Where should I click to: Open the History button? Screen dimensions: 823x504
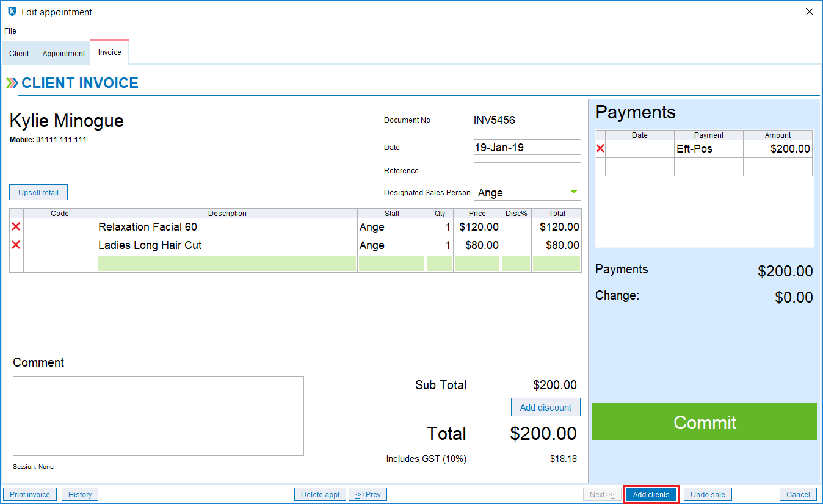tap(80, 494)
